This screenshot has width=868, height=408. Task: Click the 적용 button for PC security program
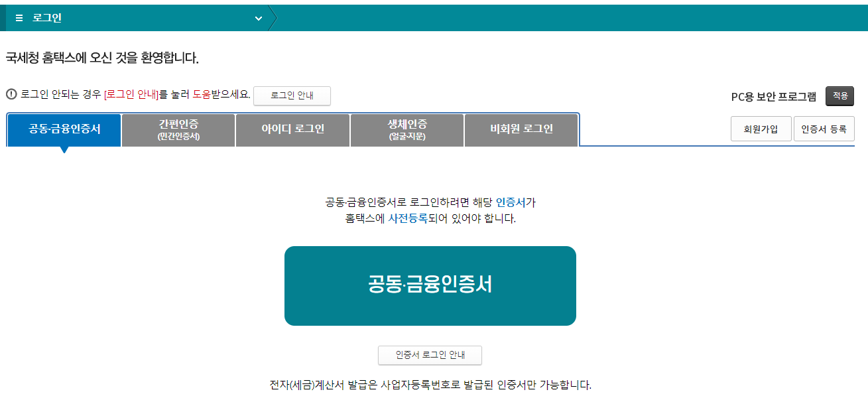point(839,96)
